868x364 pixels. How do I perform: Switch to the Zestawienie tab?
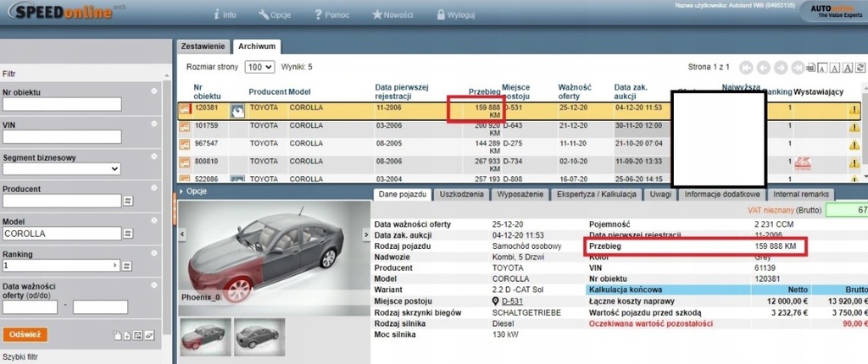click(203, 47)
